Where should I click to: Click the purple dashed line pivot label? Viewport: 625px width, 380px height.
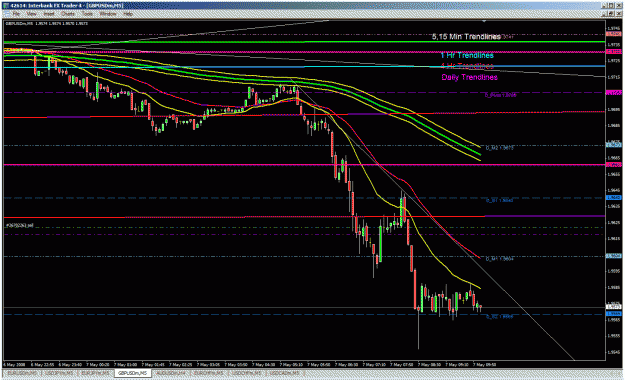click(501, 95)
